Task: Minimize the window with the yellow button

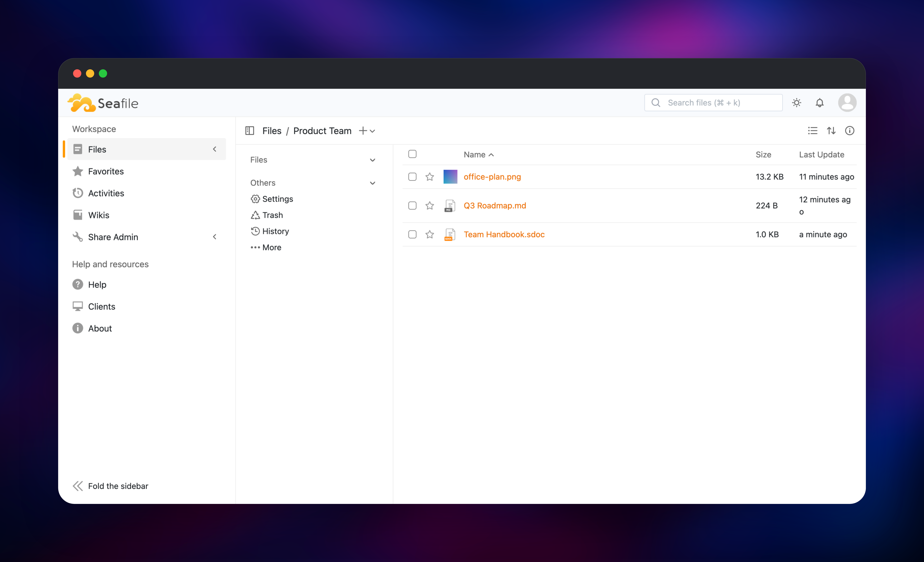Action: point(90,73)
